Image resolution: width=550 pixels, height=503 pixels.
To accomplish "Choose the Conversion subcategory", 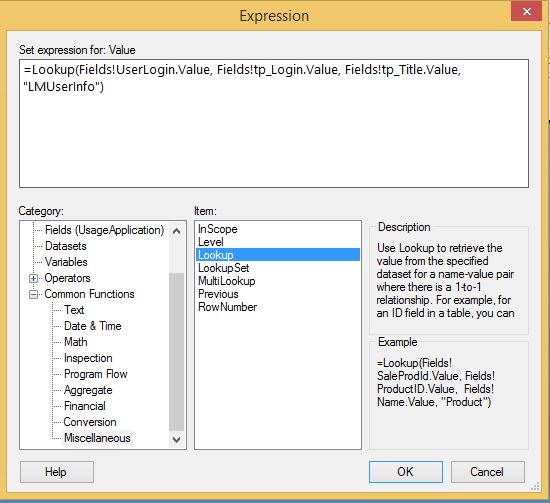I will [90, 422].
